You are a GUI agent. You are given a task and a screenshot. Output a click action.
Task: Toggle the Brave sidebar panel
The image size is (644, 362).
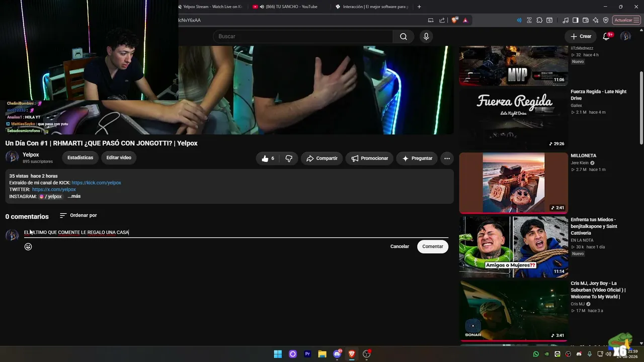576,20
